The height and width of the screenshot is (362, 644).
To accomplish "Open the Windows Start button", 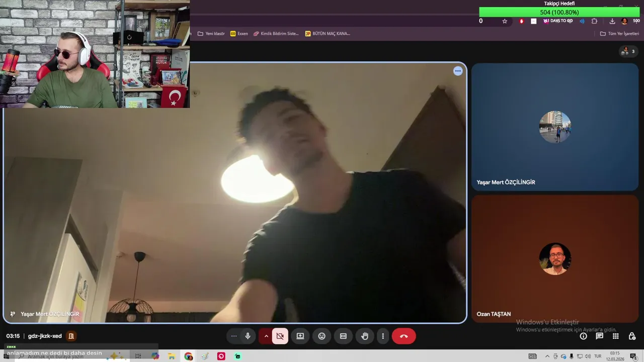I will click(6, 356).
